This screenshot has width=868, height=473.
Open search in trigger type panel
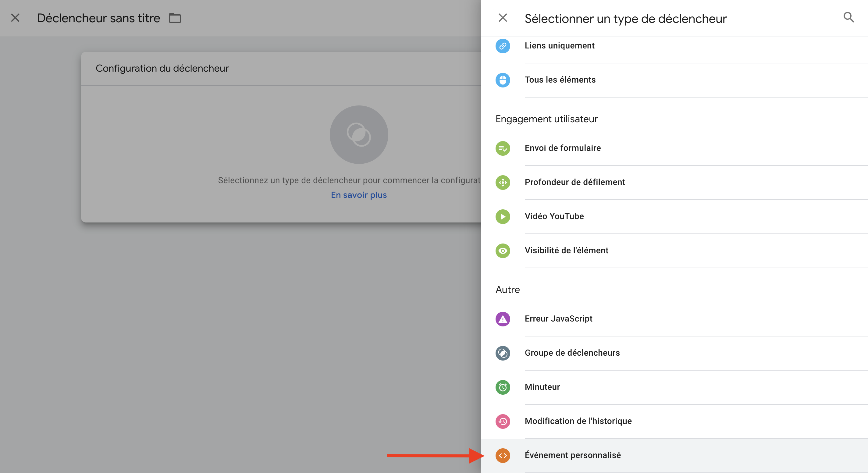click(x=848, y=17)
